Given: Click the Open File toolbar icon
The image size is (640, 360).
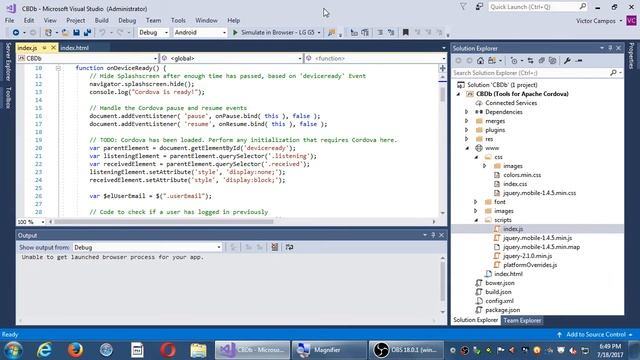Looking at the screenshot, I should (65, 32).
